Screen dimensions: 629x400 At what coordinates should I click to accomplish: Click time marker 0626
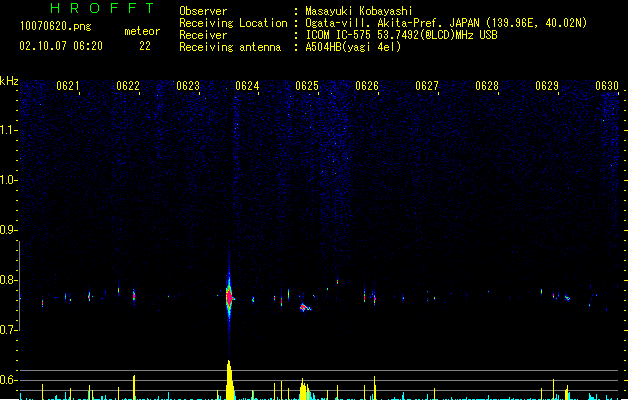(367, 86)
